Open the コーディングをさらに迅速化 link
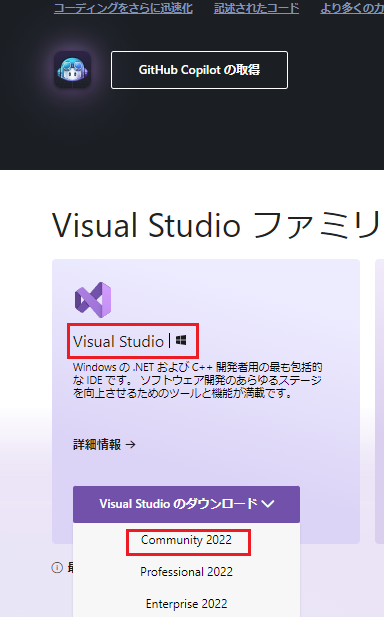 coord(123,8)
